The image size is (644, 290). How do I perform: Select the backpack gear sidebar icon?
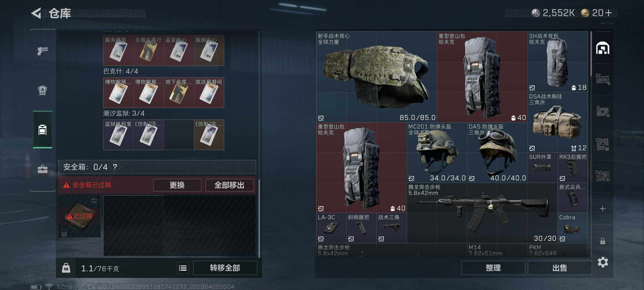pos(42,90)
